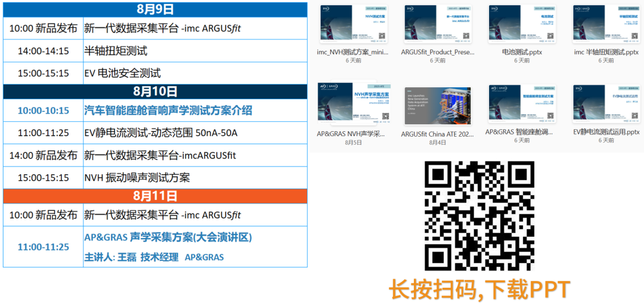
Task: Select the orange 8月11日 date header
Action: pyautogui.click(x=155, y=196)
